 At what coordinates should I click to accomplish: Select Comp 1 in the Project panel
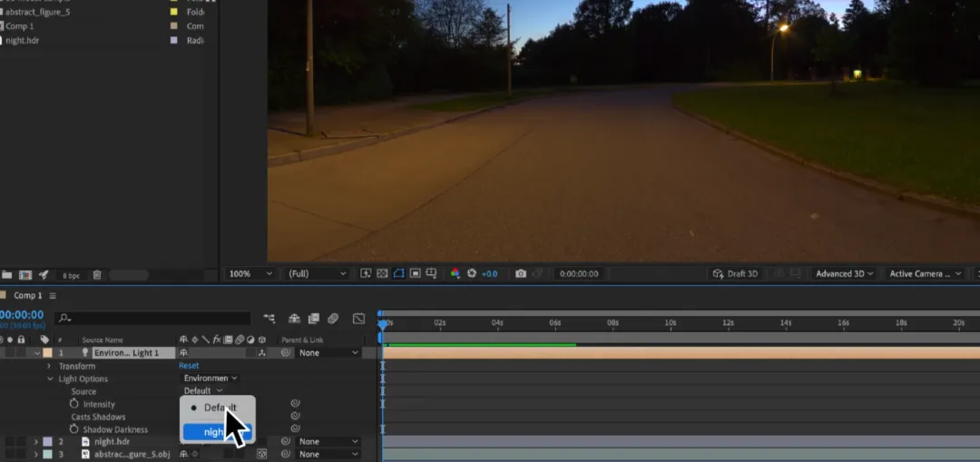pos(20,26)
